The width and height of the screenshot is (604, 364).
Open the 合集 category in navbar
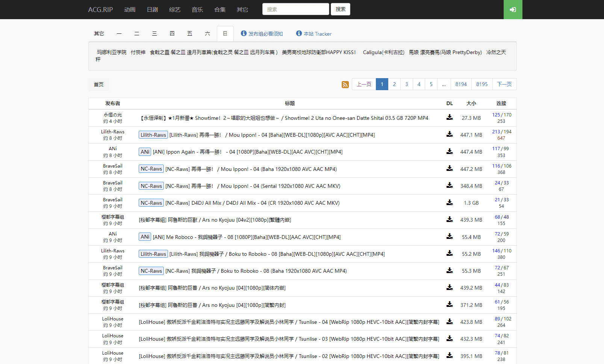pos(220,10)
